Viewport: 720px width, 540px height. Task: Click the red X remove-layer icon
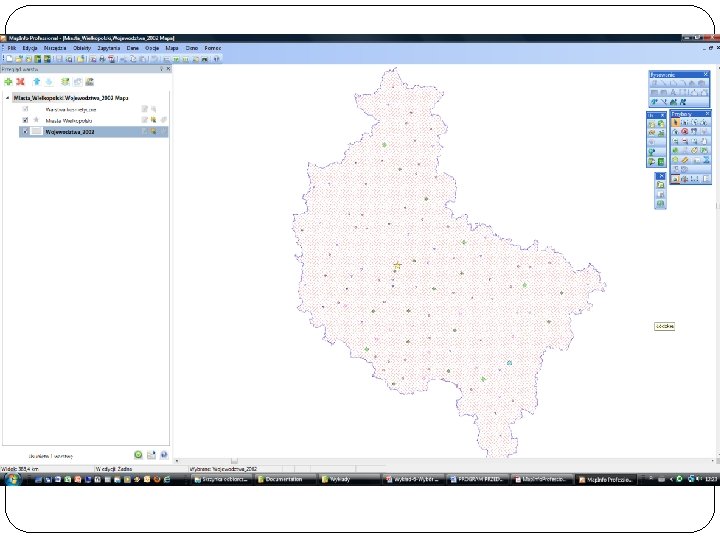[20, 82]
